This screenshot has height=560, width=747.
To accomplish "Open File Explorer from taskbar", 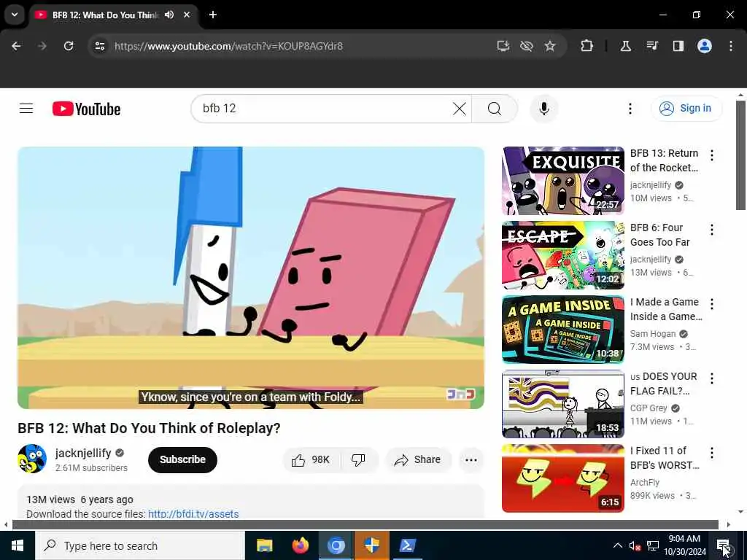I will [x=264, y=545].
